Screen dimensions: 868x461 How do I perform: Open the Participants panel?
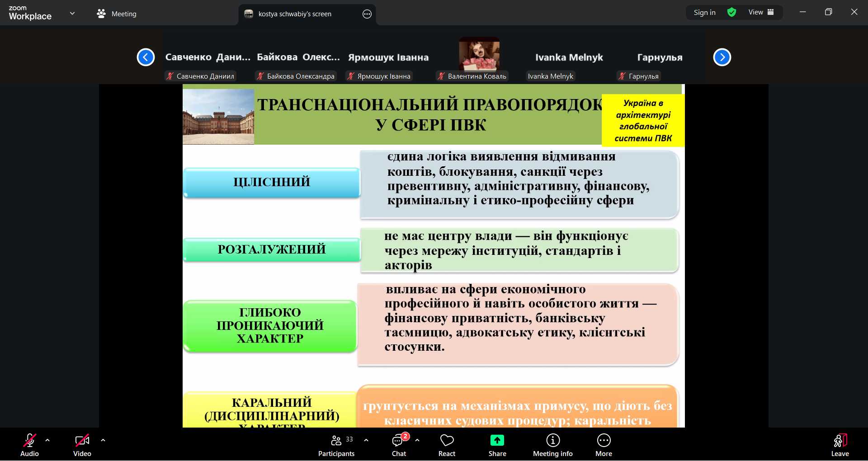coord(336,445)
